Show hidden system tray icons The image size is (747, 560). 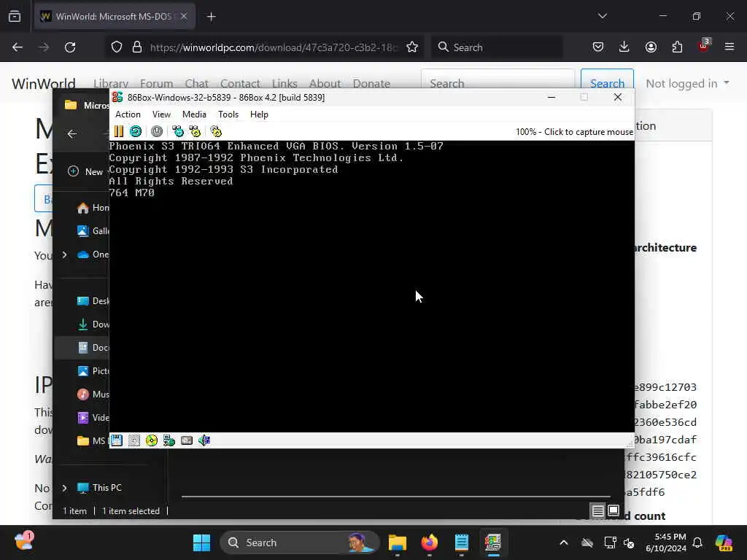pyautogui.click(x=564, y=542)
